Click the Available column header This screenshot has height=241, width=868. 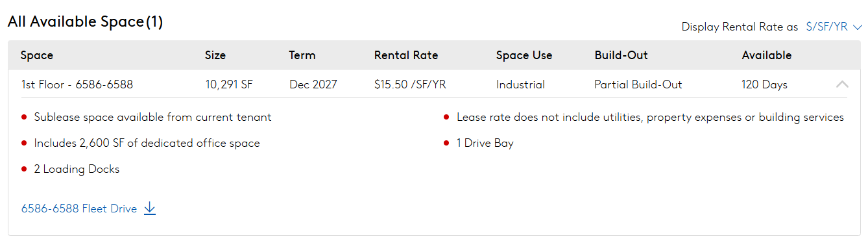(x=767, y=55)
